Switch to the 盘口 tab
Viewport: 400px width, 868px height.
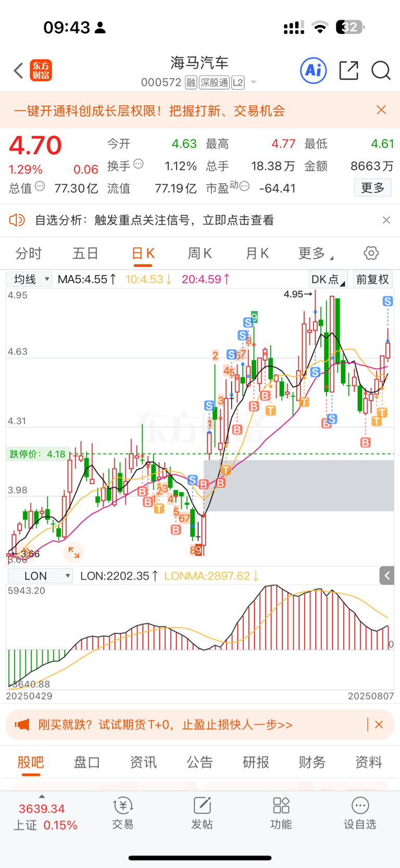point(87,762)
